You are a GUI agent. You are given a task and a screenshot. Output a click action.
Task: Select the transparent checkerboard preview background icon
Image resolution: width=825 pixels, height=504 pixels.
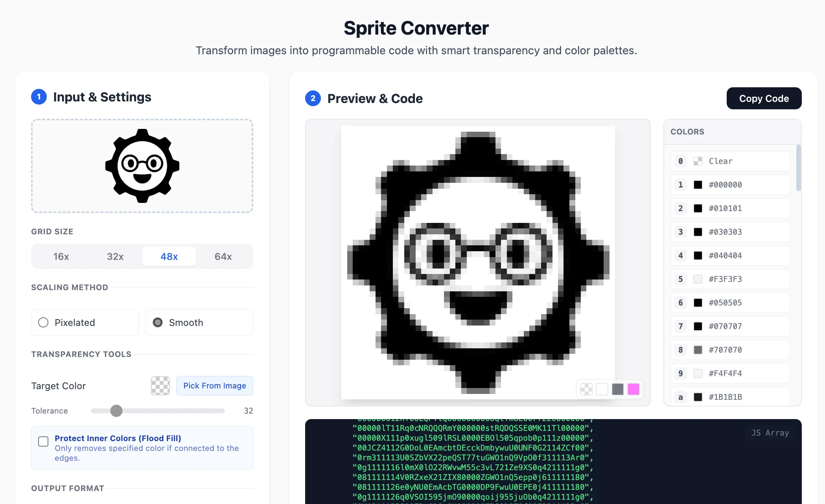(586, 389)
